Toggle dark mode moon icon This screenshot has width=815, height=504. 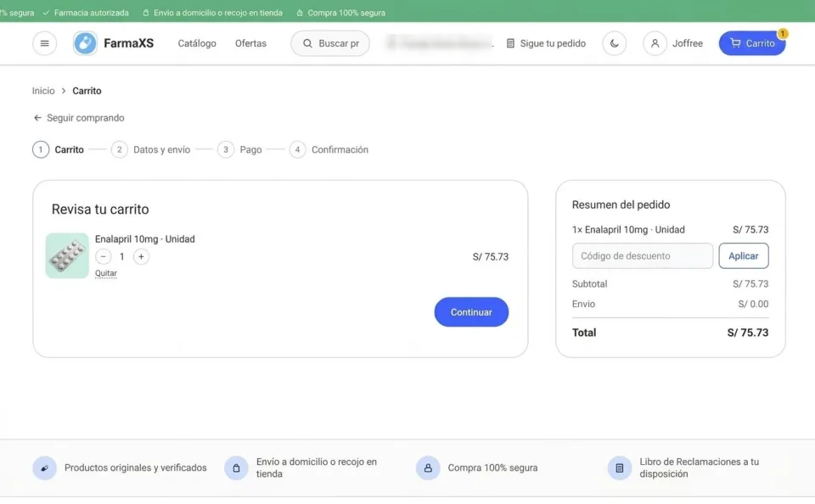(x=615, y=43)
